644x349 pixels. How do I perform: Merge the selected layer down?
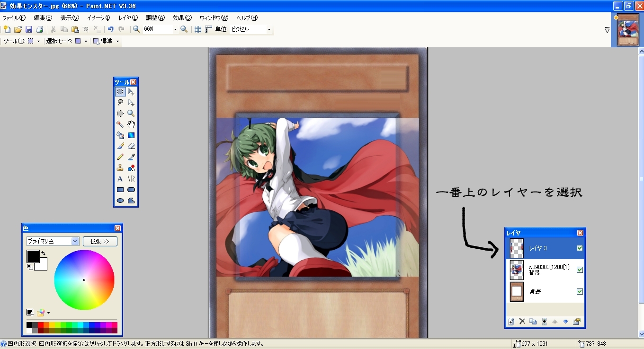[544, 322]
